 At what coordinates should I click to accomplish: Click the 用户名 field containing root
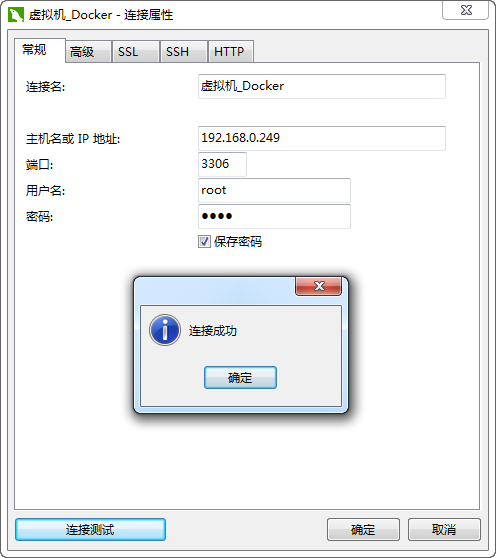click(274, 190)
